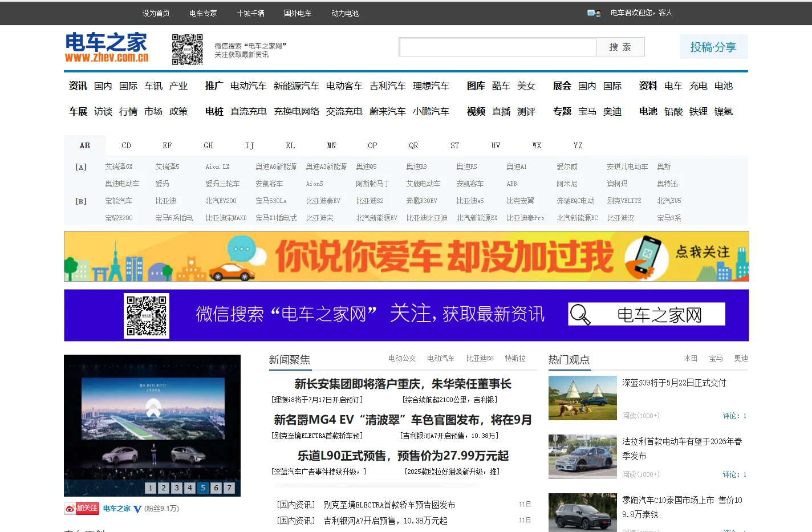Open 电车专家 in the top bar
812x532 pixels.
[203, 13]
